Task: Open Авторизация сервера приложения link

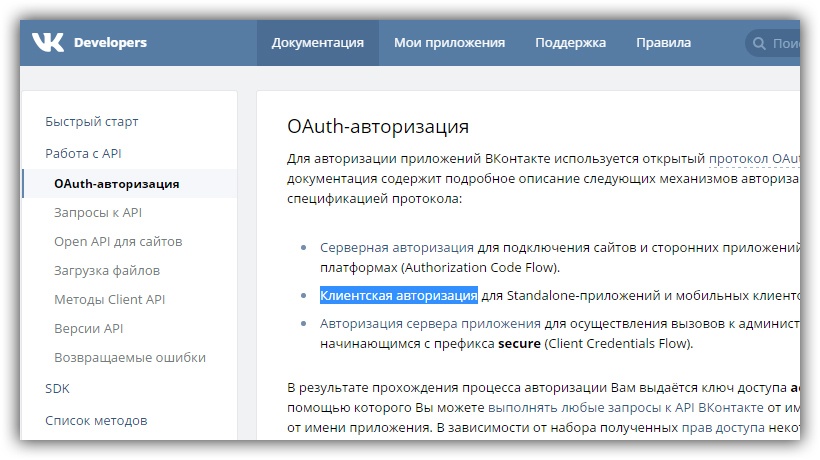Action: point(430,324)
